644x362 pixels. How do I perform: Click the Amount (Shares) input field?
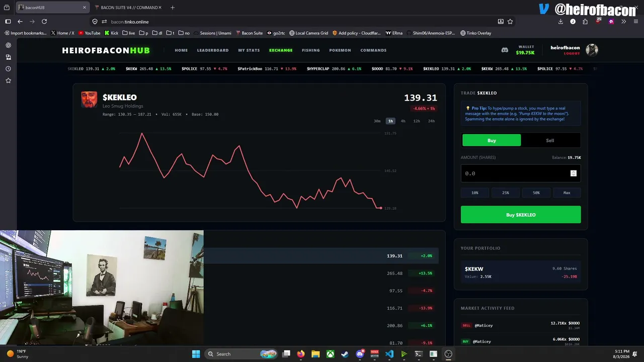point(521,173)
